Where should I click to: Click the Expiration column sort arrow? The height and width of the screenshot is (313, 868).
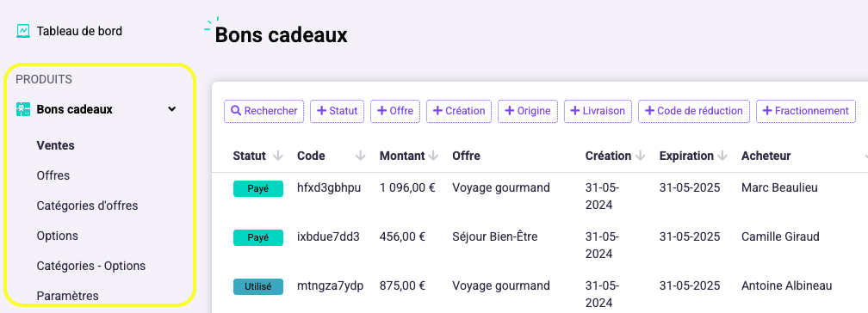[x=722, y=156]
